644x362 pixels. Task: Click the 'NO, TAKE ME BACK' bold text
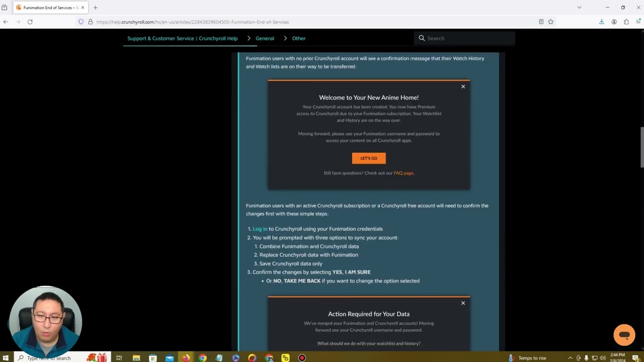[297, 281]
